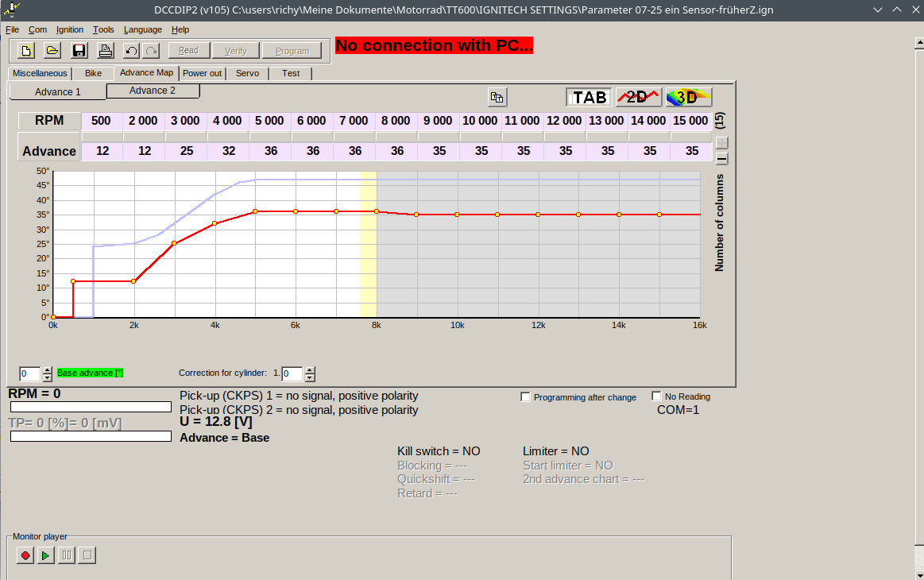
Task: Increase Base advance with up arrow
Action: tap(47, 369)
